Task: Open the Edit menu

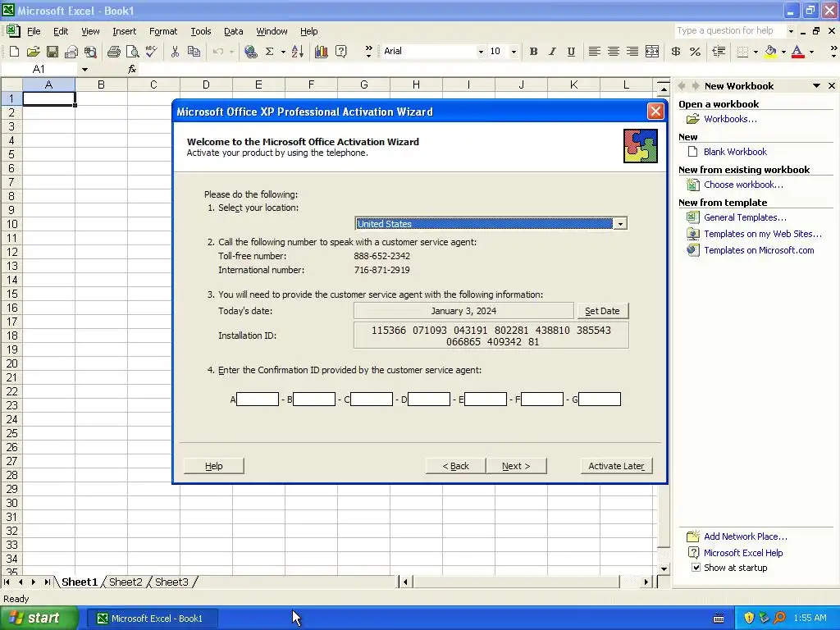Action: [x=61, y=31]
